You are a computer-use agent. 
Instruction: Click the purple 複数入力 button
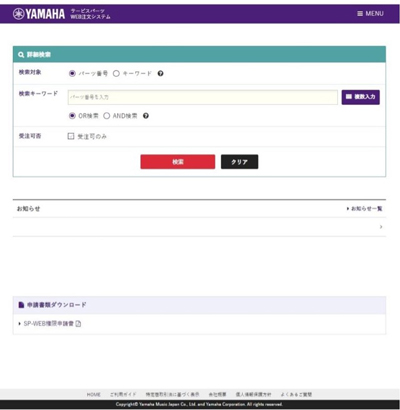pyautogui.click(x=361, y=97)
